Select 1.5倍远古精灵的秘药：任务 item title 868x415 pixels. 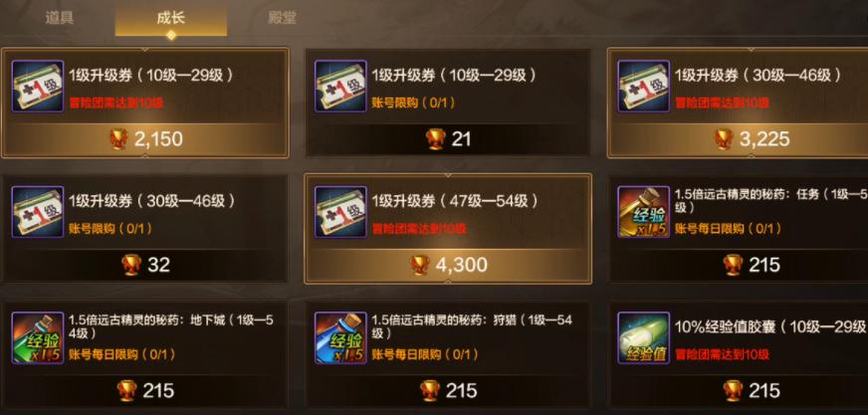[770, 201]
